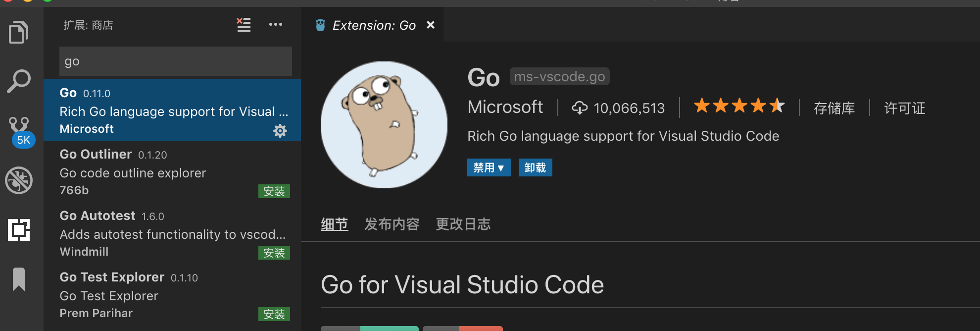
Task: Switch to the 发布内容 tab
Action: (392, 224)
